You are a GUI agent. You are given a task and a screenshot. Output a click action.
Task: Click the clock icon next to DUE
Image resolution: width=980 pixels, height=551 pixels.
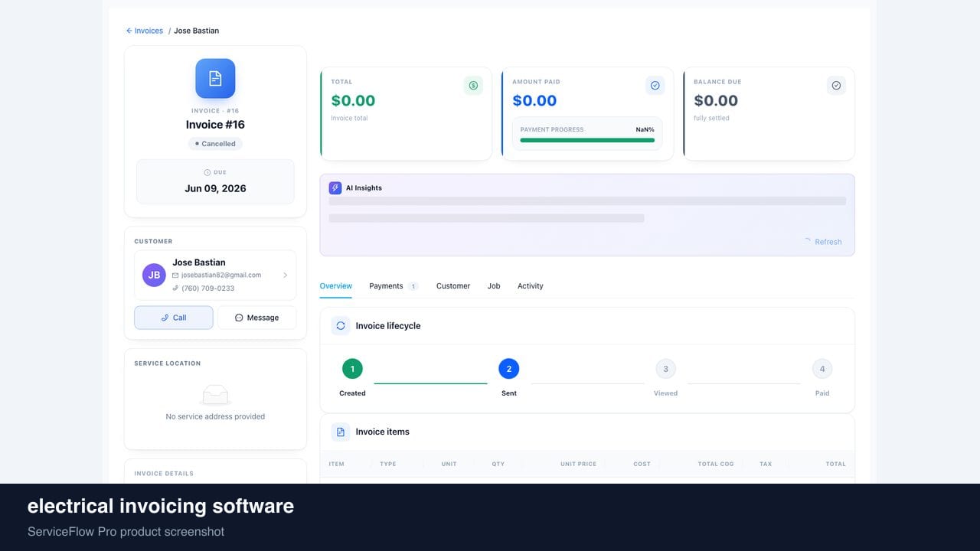tap(207, 172)
